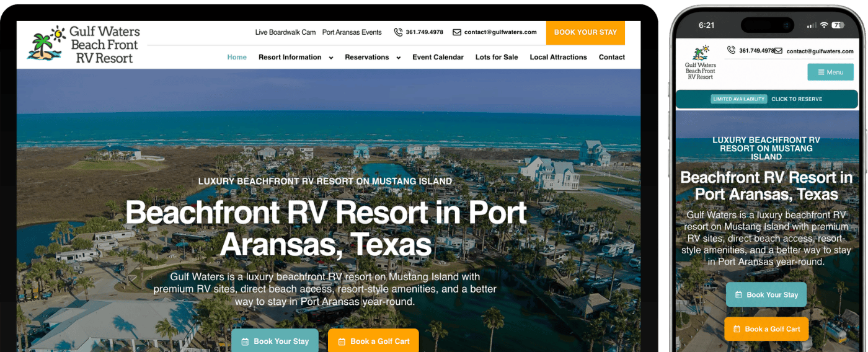Image resolution: width=868 pixels, height=352 pixels.
Task: Click the desktop paragraph starting Gulf Waters is a luxury
Action: 325,289
